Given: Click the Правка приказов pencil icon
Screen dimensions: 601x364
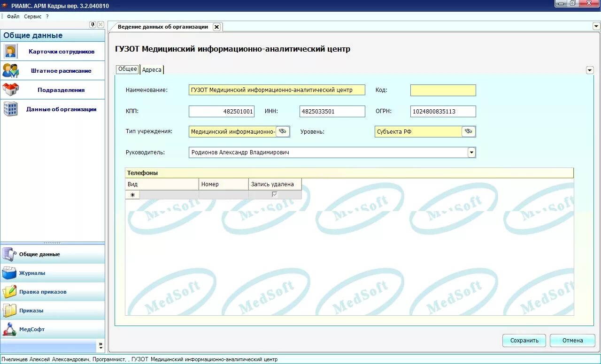Looking at the screenshot, I should pos(9,291).
